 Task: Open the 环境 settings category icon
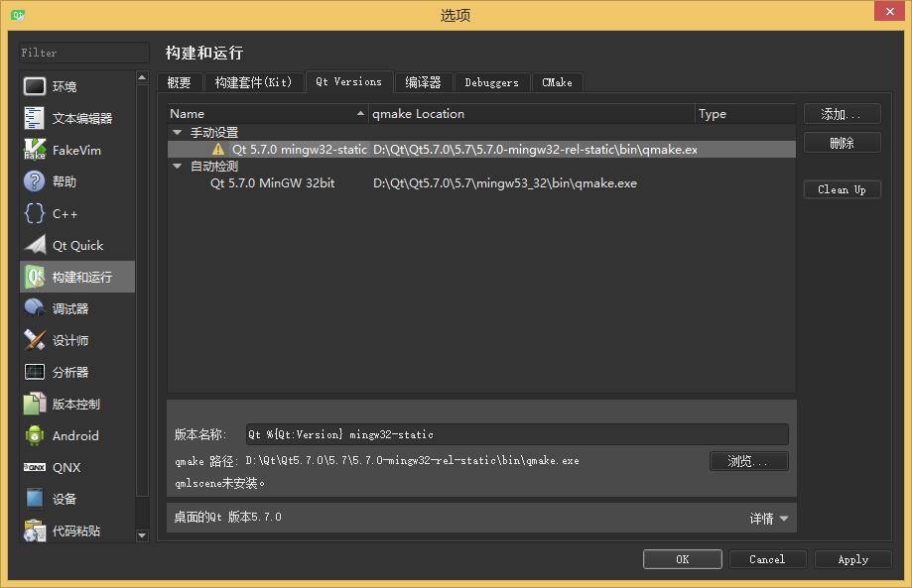35,86
